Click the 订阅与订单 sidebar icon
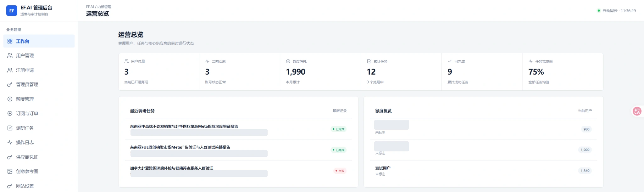The height and width of the screenshot is (192, 644). [10, 113]
